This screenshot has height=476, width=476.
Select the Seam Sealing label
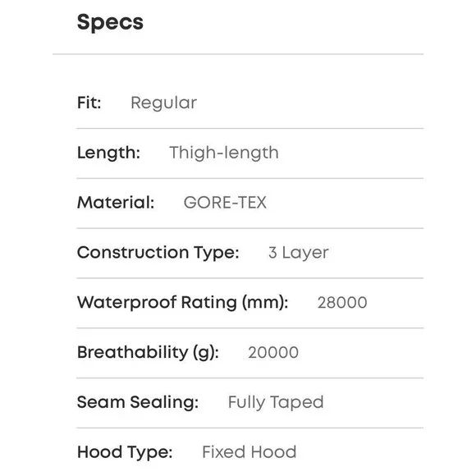click(138, 402)
